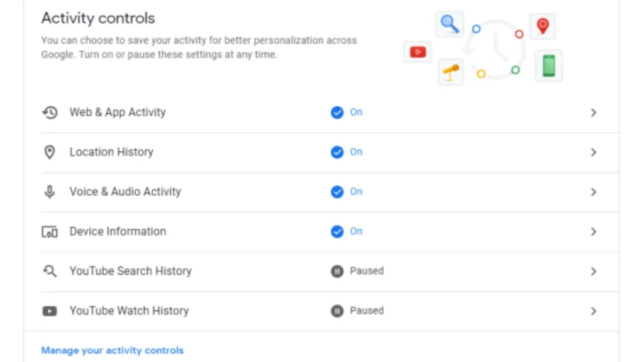Image resolution: width=644 pixels, height=362 pixels.
Task: Click the Voice & Audio microphone icon
Action: pyautogui.click(x=50, y=192)
